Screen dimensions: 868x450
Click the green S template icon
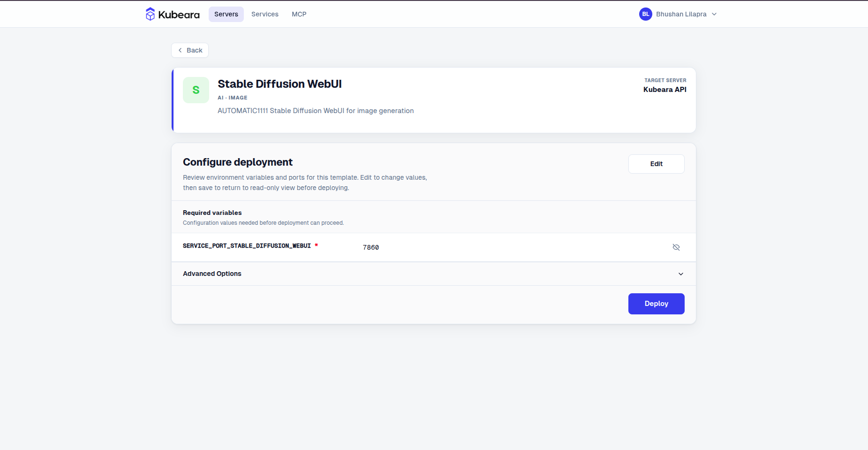[x=196, y=90]
